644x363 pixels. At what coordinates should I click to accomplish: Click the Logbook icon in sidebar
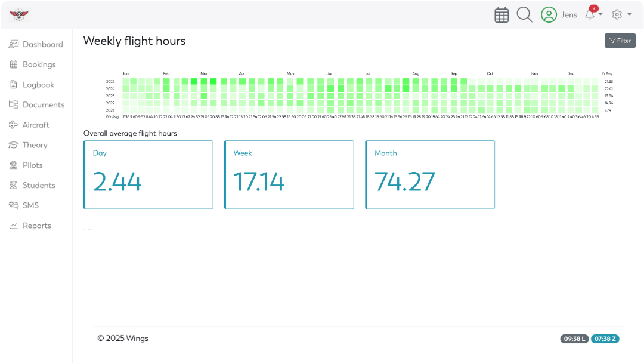point(13,85)
